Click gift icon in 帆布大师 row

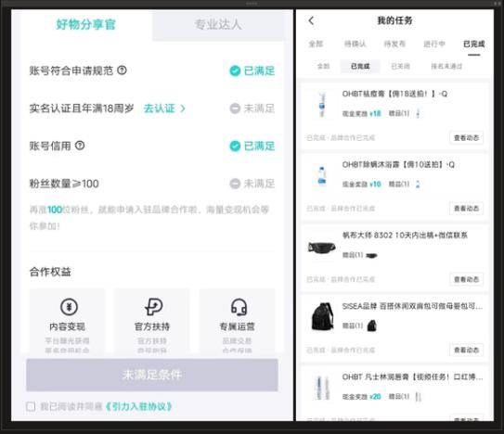click(x=371, y=255)
